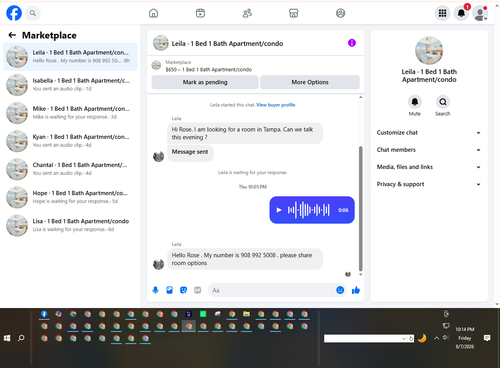Open the View buyer profile link

pos(276,105)
